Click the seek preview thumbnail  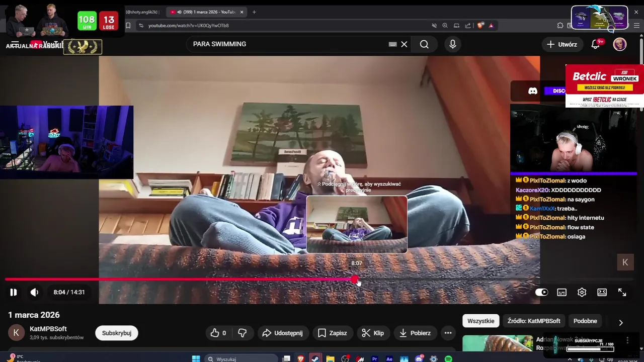357,224
